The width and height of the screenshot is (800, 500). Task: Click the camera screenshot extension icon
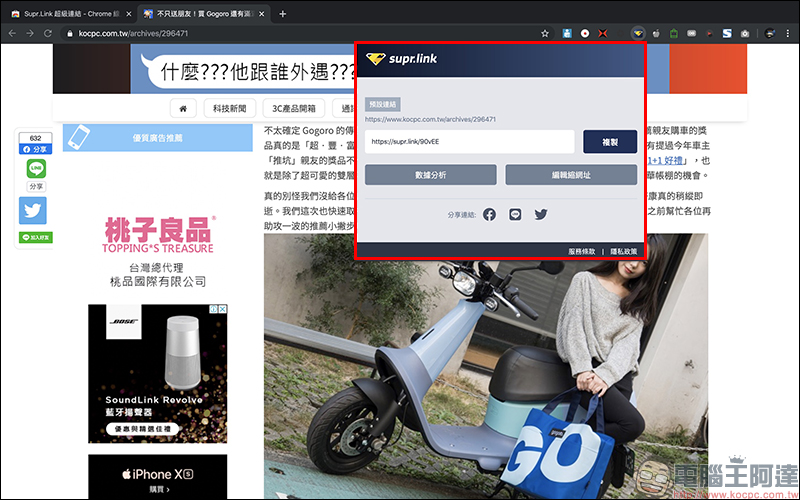coord(745,34)
